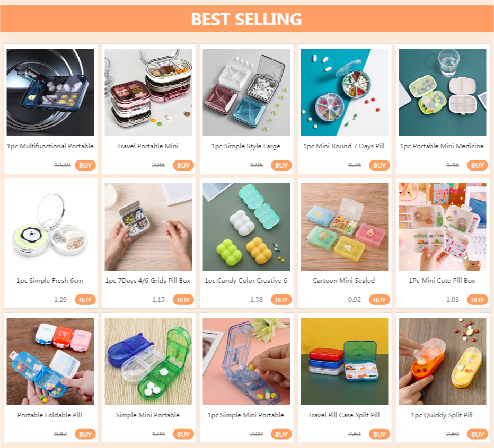The image size is (494, 448).
Task: Select the 1pc Portable Mini Medicine title
Action: tap(442, 146)
